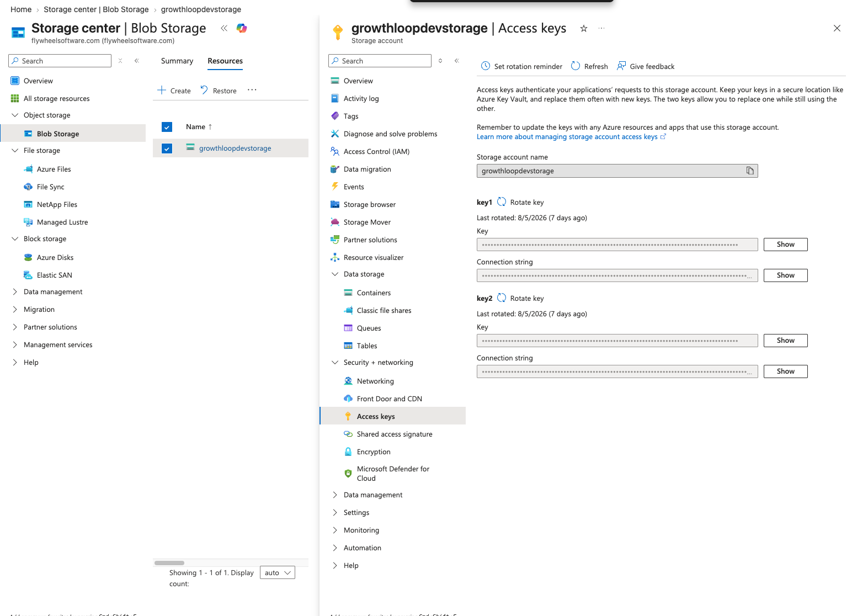Open Microsoft Defender for Cloud
Viewport: 852px width, 616px height.
point(392,474)
